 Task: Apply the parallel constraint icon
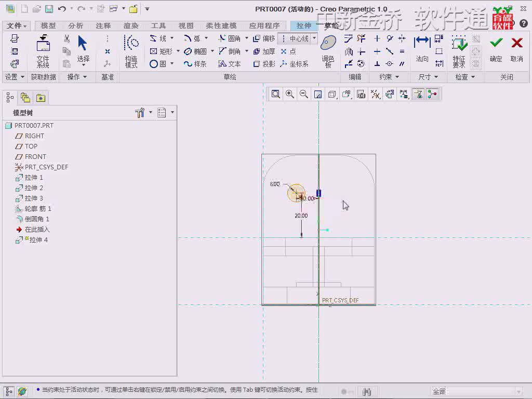click(402, 64)
